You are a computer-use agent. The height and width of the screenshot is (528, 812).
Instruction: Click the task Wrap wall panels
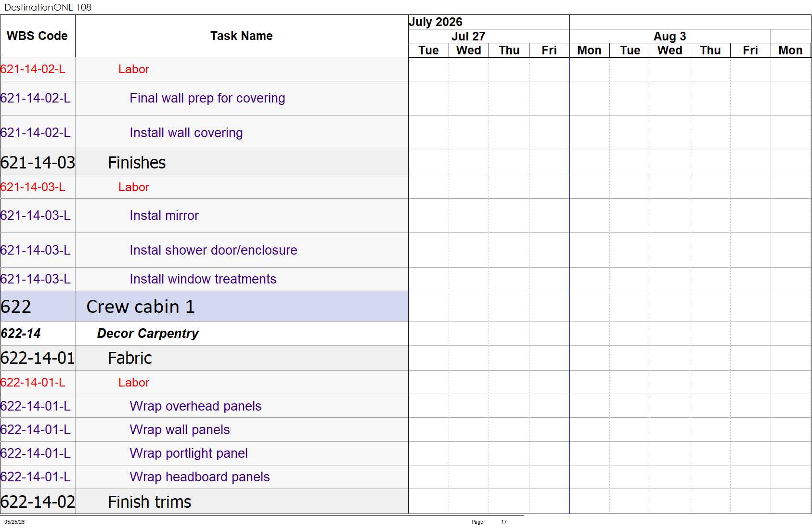(180, 430)
